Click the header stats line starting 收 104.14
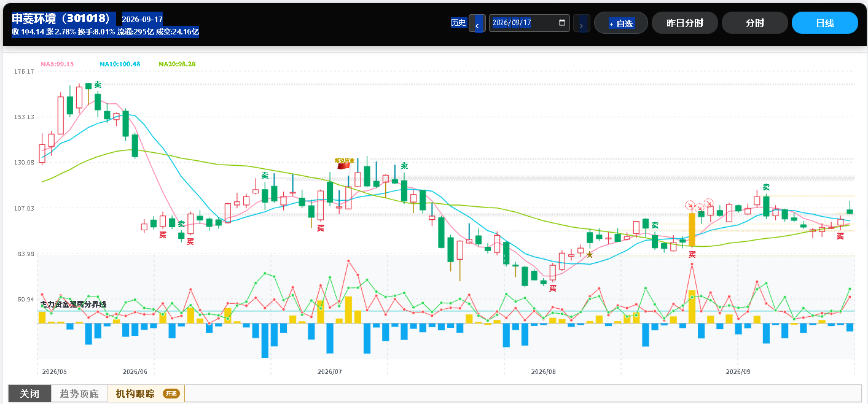Screen dimensions: 868x404 tap(105, 31)
